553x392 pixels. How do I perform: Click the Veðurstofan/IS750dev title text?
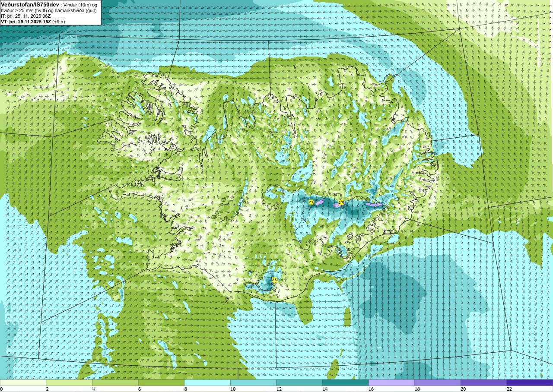pos(30,4)
